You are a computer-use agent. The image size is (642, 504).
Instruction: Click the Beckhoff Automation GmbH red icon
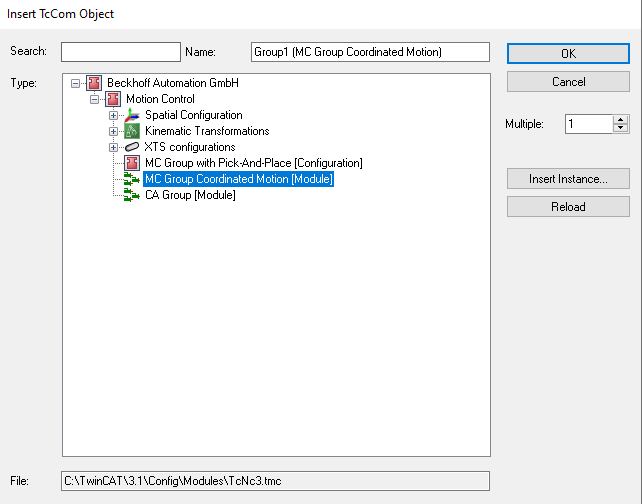pos(94,83)
